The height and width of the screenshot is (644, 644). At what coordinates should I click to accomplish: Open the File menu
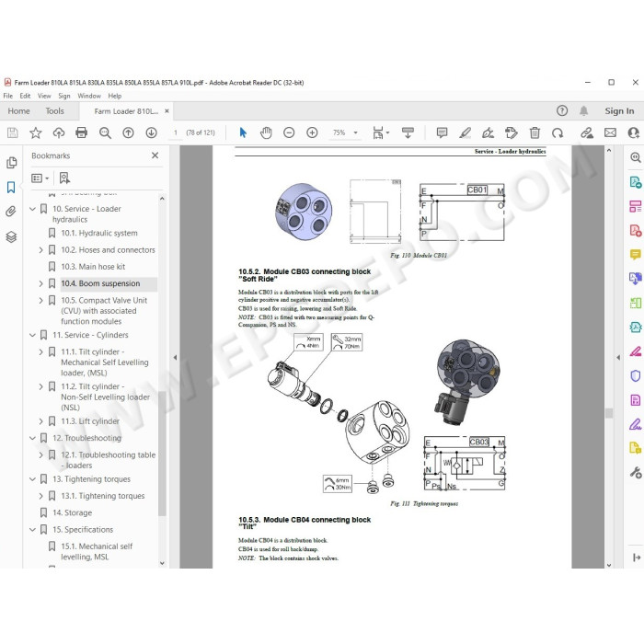click(x=7, y=96)
